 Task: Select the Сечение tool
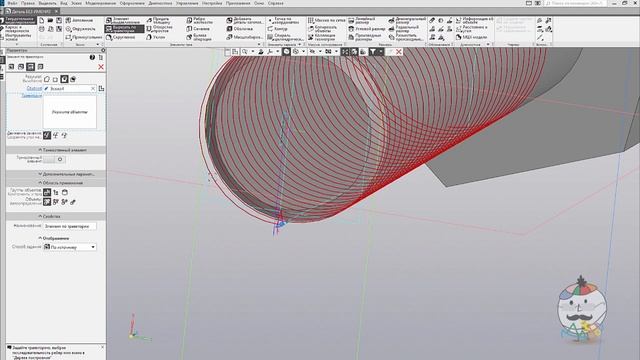pos(198,29)
